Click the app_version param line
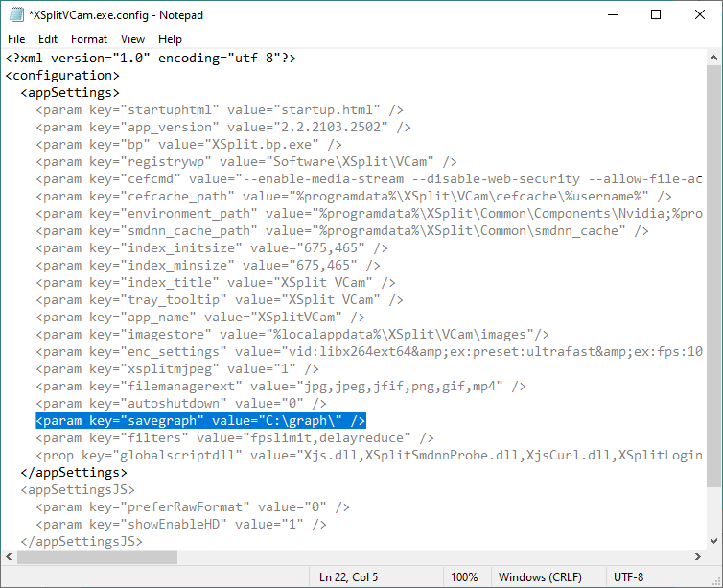 pos(223,128)
